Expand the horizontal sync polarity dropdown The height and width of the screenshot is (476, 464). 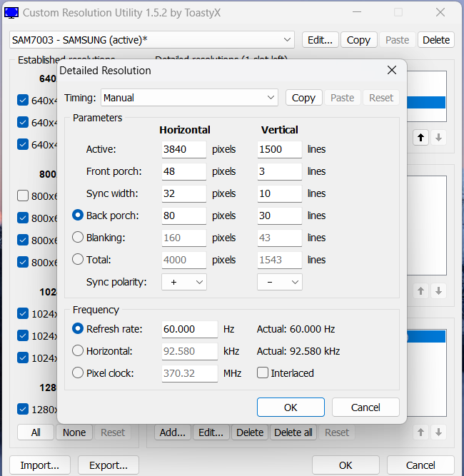coord(184,282)
